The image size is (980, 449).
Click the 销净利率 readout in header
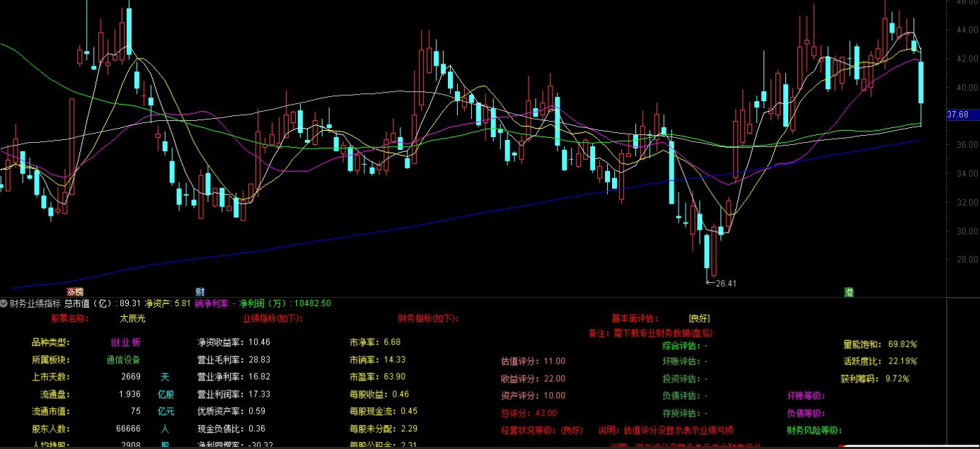pos(215,303)
